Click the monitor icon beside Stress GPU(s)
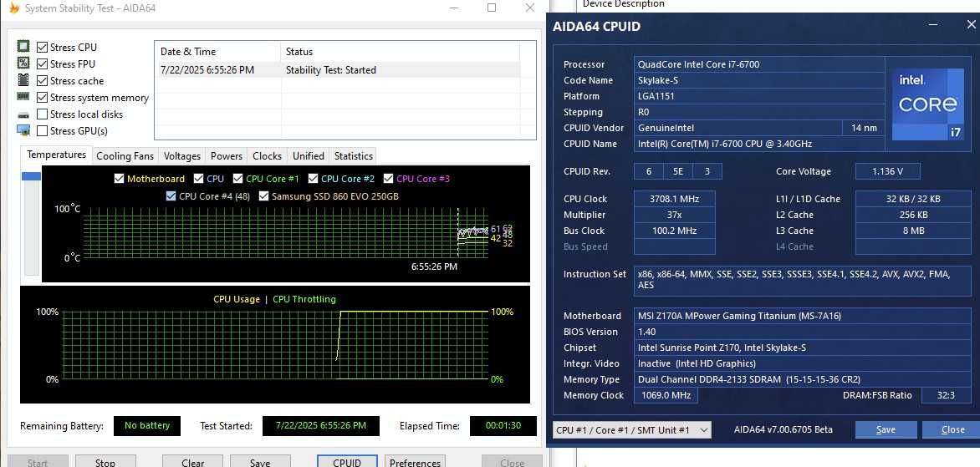The height and width of the screenshot is (467, 980). [x=23, y=130]
